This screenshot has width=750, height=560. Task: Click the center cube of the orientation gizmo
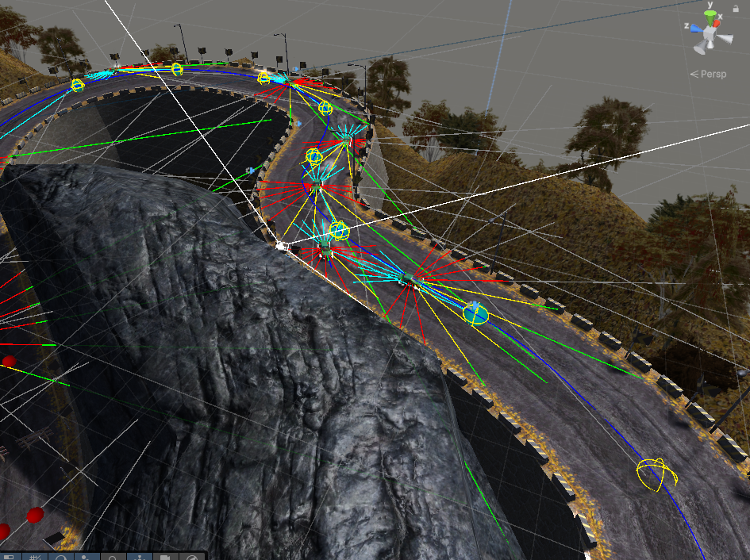point(710,33)
